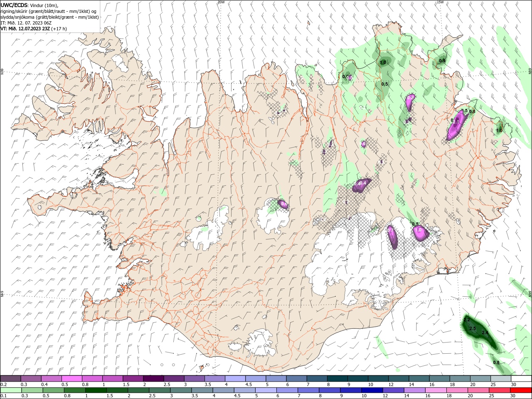Screen dimensions: 532x399
Task: Click the '(+17 h)' forecast offset text
Action: [59, 29]
